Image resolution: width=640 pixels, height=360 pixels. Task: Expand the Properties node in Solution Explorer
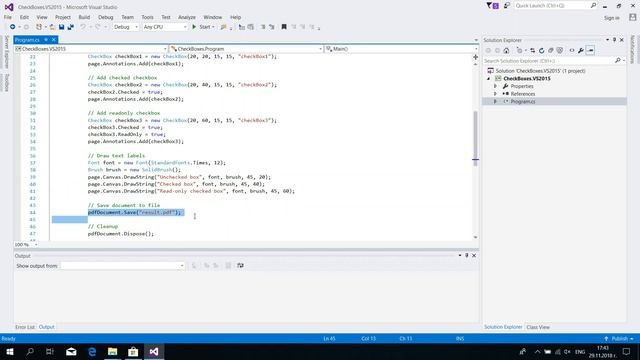point(496,86)
